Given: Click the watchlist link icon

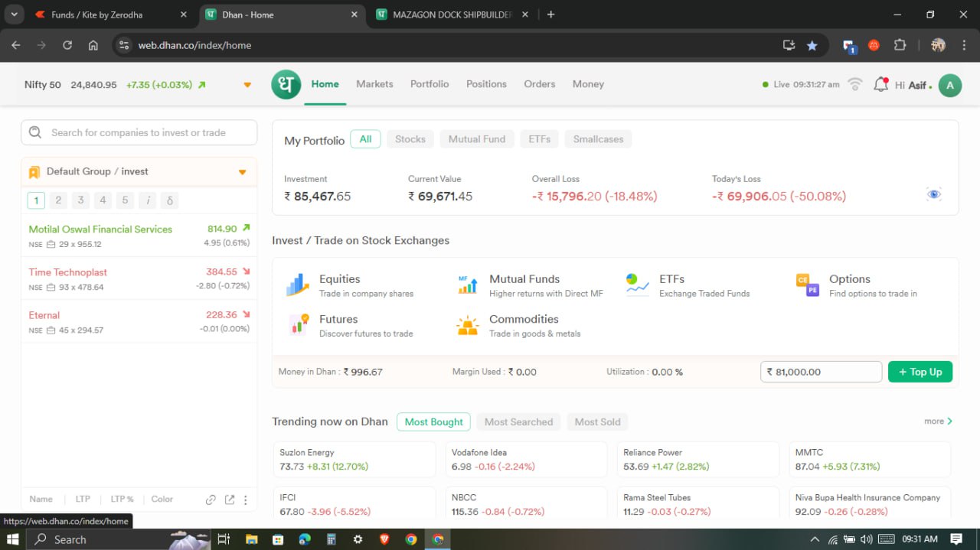Looking at the screenshot, I should tap(211, 500).
